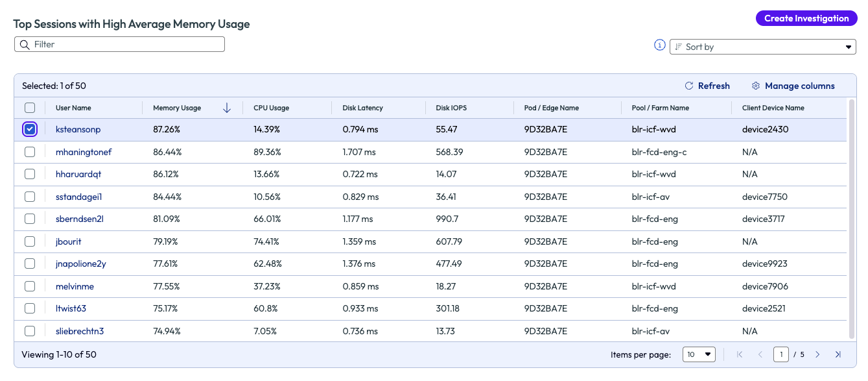Select the mhaningtonef row checkbox
The width and height of the screenshot is (868, 381).
[30, 152]
